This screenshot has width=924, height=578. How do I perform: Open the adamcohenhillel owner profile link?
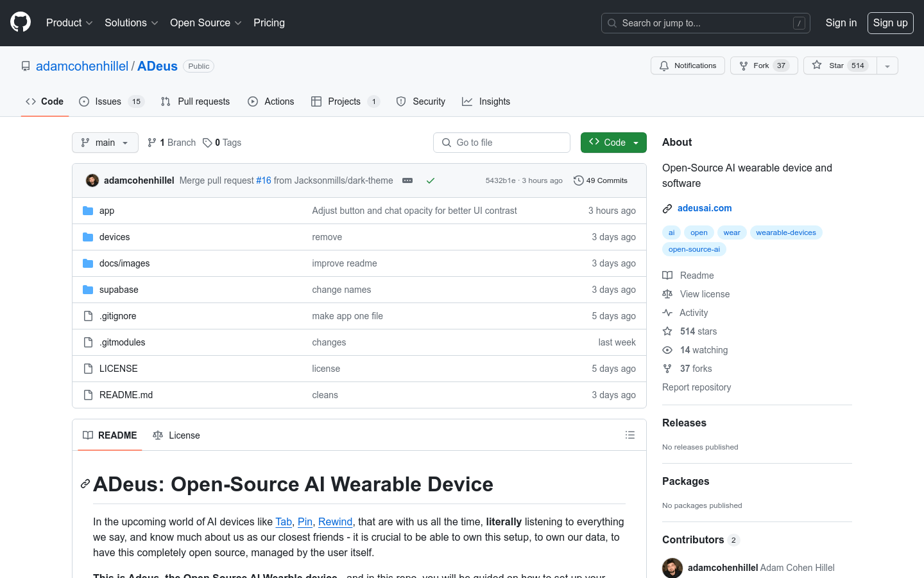coord(82,66)
